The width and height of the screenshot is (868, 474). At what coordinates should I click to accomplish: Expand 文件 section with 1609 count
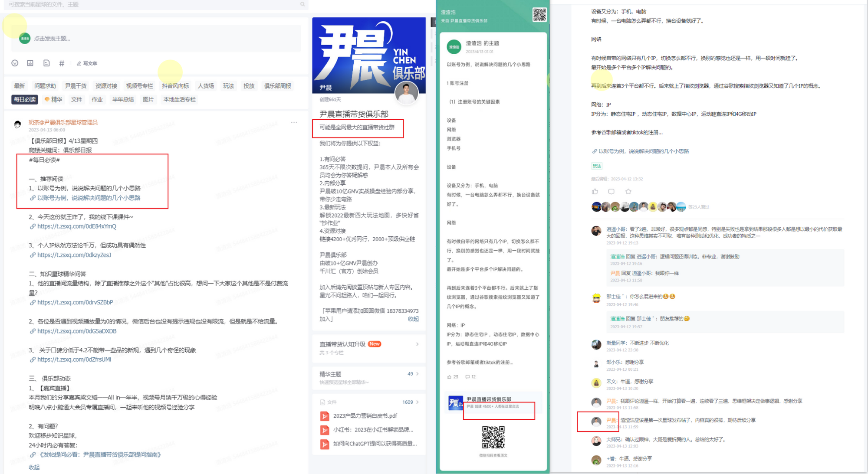coord(369,402)
